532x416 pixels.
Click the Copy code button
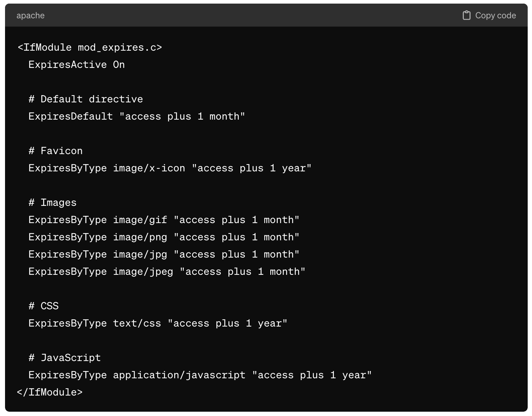tap(489, 15)
